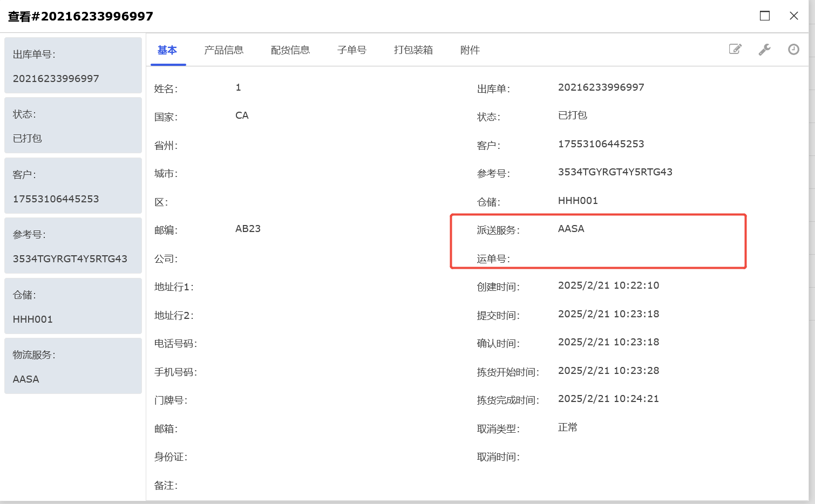
Task: Open the 产品信息 tab
Action: click(224, 50)
